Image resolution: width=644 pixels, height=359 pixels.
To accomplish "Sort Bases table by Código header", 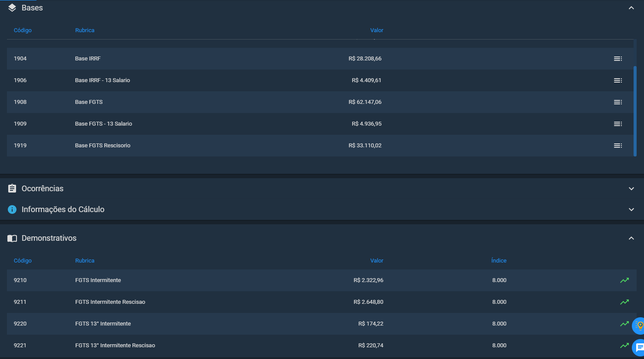I will [x=23, y=30].
